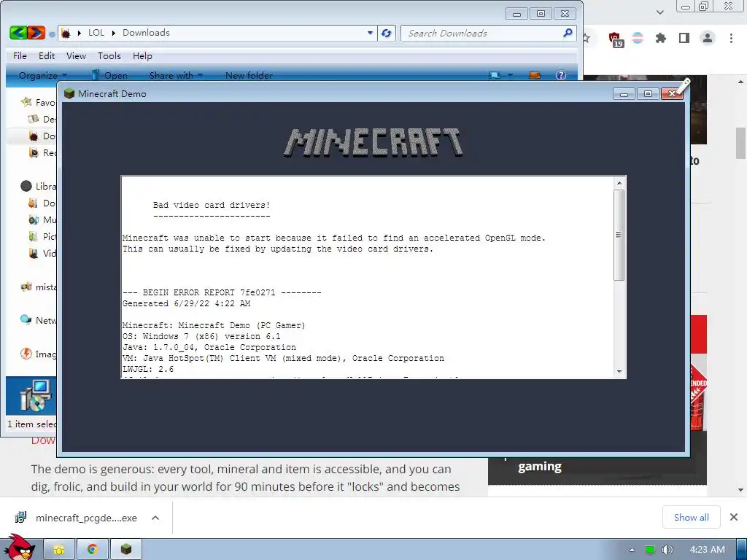Switch to Minecraft taskbar button
The image size is (747, 560).
[x=125, y=550]
